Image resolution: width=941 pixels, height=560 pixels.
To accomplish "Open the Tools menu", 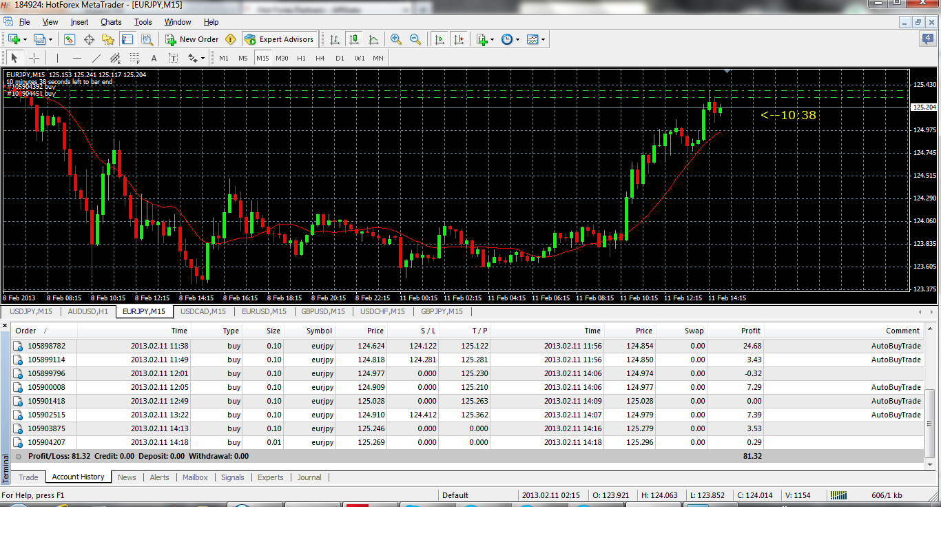I will 143,22.
